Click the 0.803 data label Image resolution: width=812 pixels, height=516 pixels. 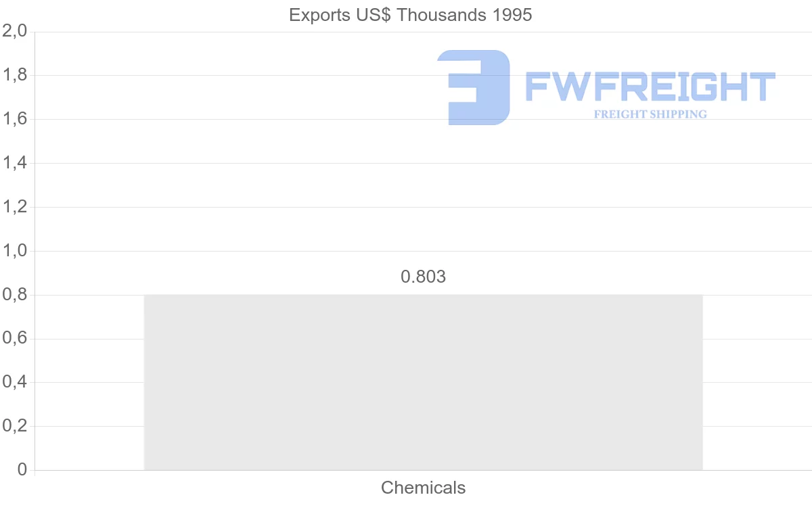424,277
